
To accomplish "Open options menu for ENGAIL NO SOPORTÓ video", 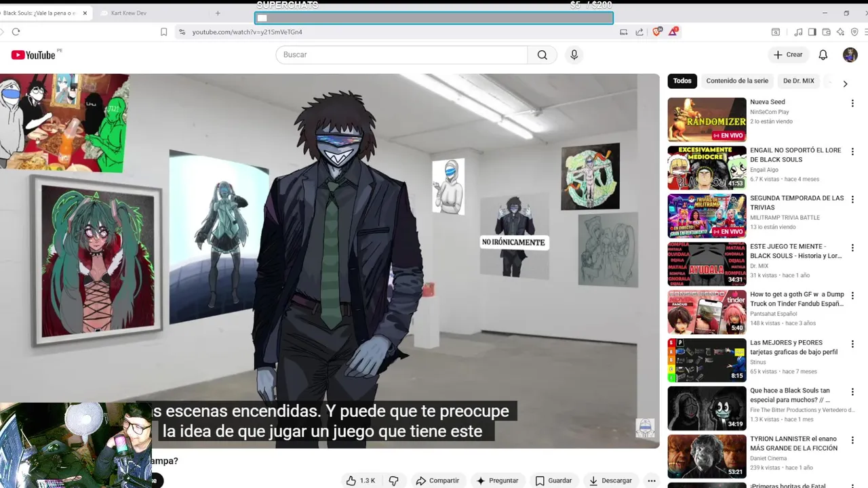I will [852, 152].
